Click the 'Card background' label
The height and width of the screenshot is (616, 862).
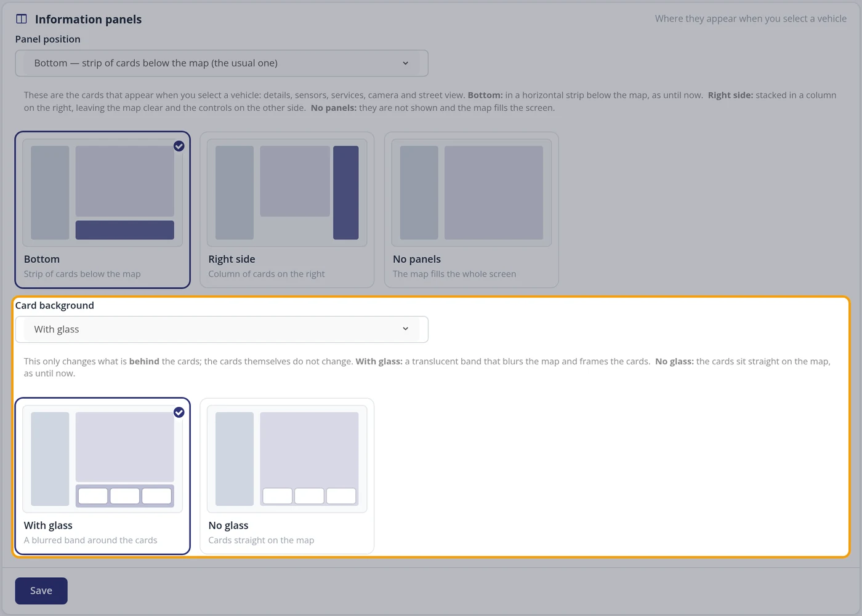point(55,305)
